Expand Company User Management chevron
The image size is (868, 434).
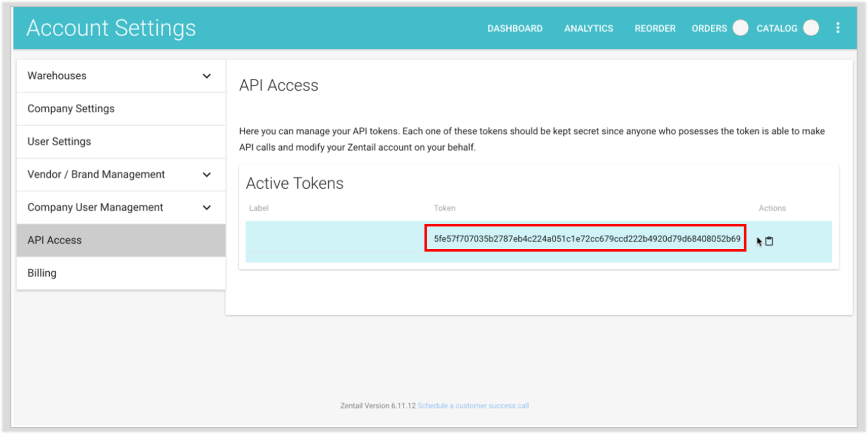tap(207, 207)
